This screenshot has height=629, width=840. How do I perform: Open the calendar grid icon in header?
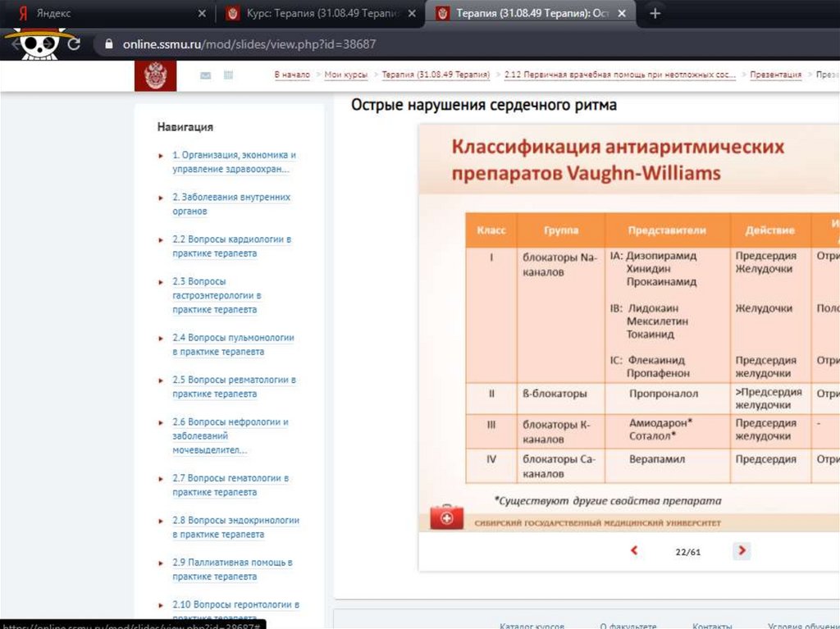coord(228,75)
